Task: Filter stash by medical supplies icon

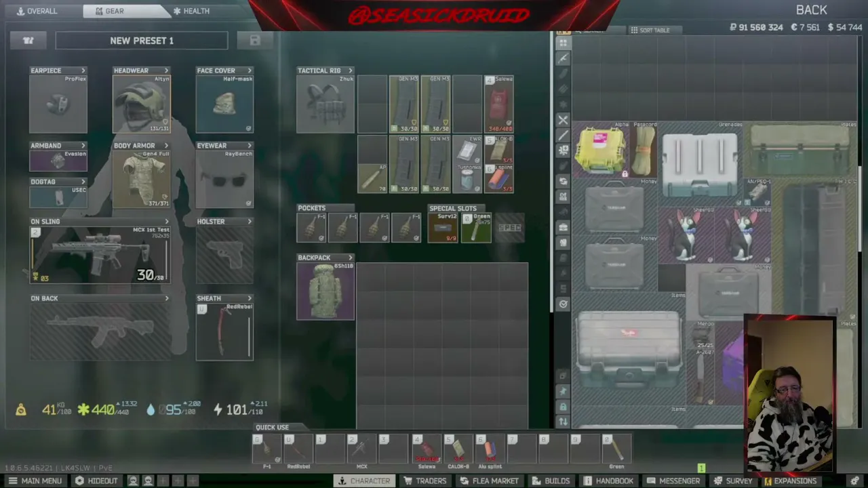Action: pyautogui.click(x=563, y=150)
